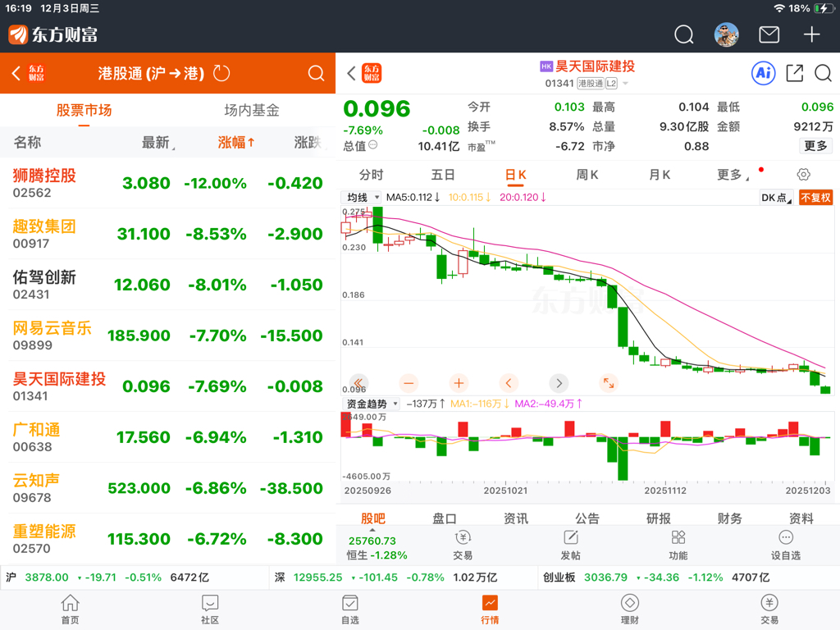Expand 更多 chart period options
This screenshot has height=630, width=840.
(x=733, y=175)
